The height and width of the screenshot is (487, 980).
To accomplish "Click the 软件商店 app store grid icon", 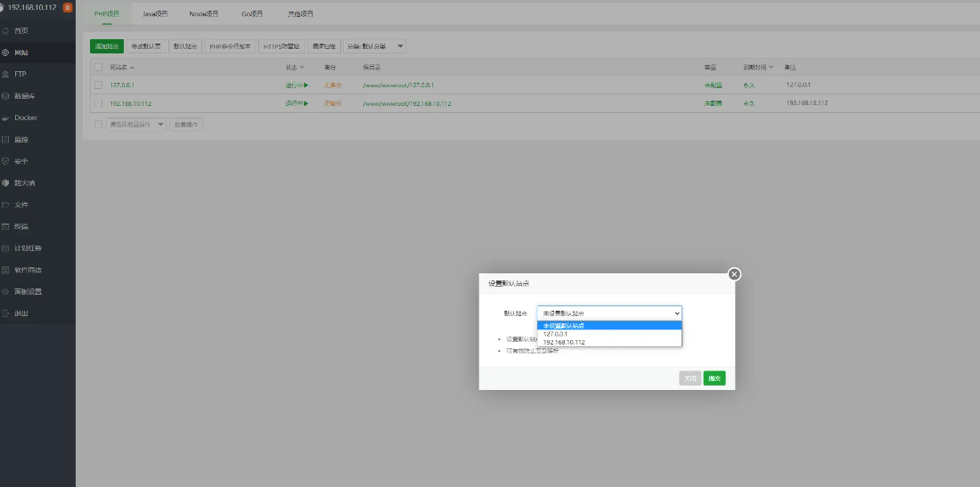I will [6, 270].
